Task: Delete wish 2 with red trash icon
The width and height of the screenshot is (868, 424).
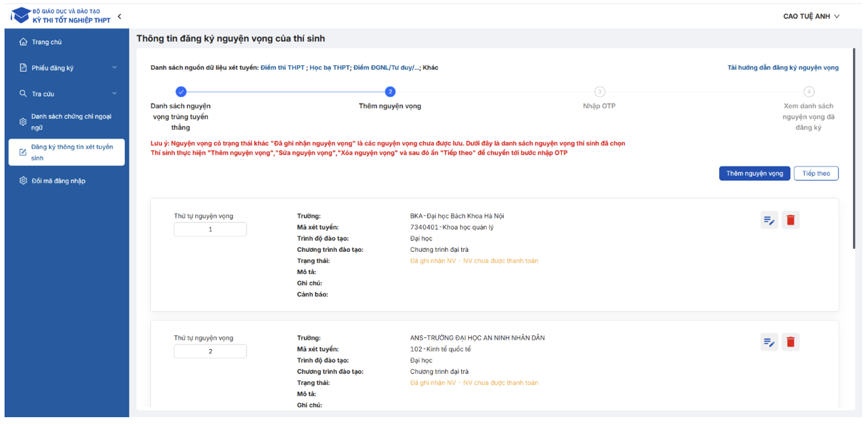Action: click(790, 342)
